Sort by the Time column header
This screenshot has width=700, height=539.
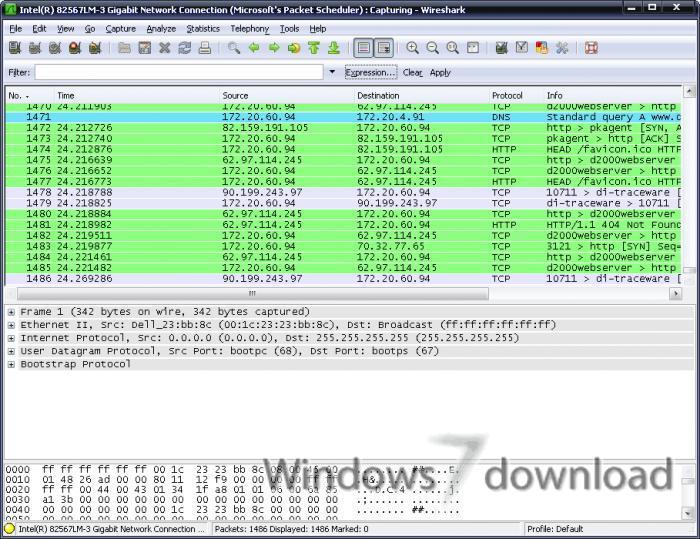pos(137,96)
